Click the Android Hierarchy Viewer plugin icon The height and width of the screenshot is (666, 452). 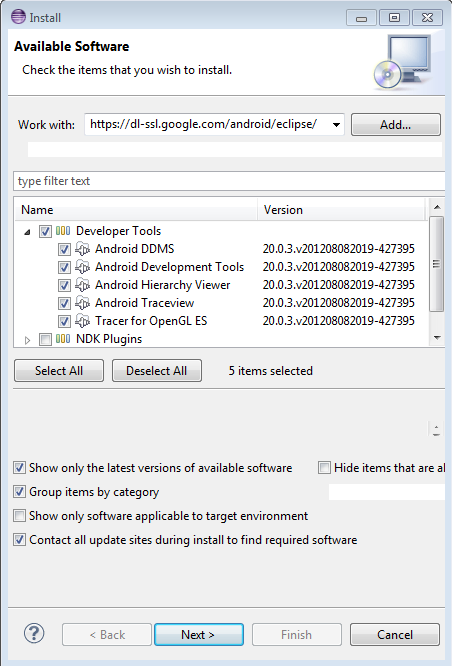(x=82, y=285)
